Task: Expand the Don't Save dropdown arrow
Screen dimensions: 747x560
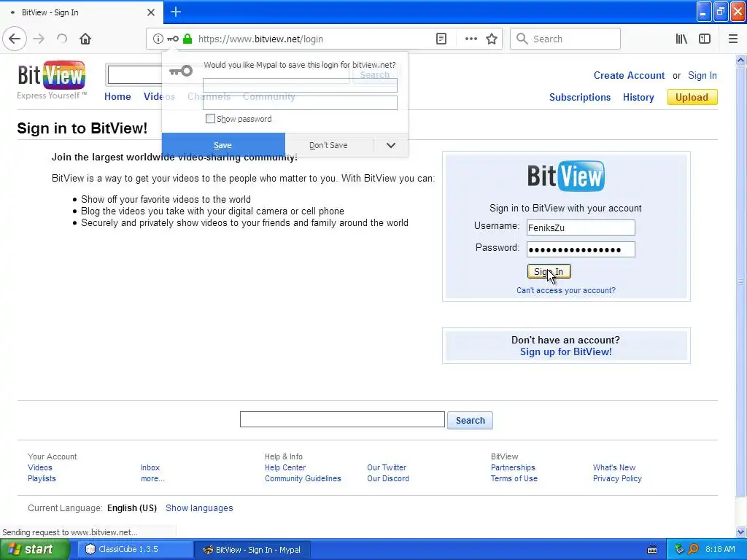Action: (391, 145)
